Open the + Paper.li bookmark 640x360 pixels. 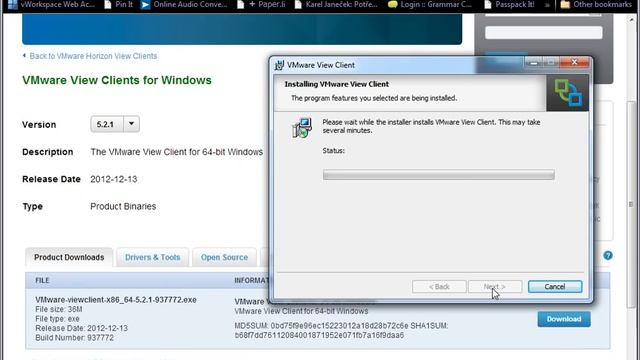tap(261, 4)
